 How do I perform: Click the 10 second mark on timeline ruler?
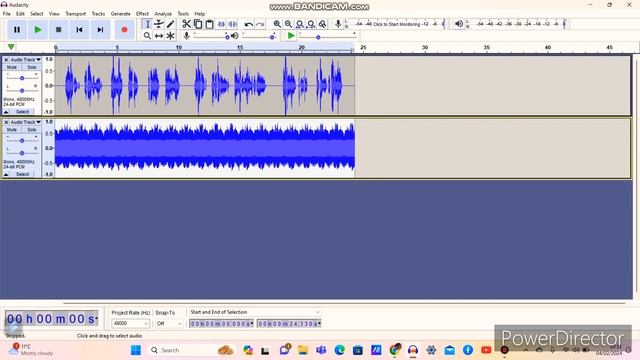coord(178,48)
